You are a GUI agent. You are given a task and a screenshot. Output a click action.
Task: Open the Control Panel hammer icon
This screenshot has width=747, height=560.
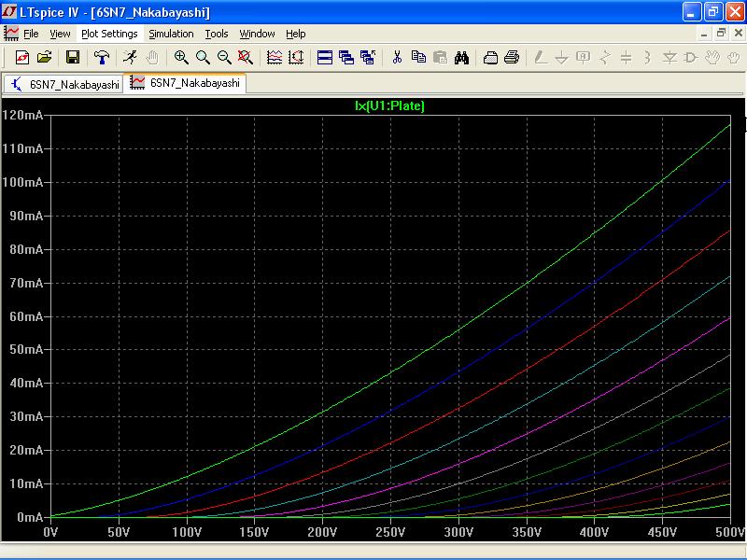click(102, 58)
